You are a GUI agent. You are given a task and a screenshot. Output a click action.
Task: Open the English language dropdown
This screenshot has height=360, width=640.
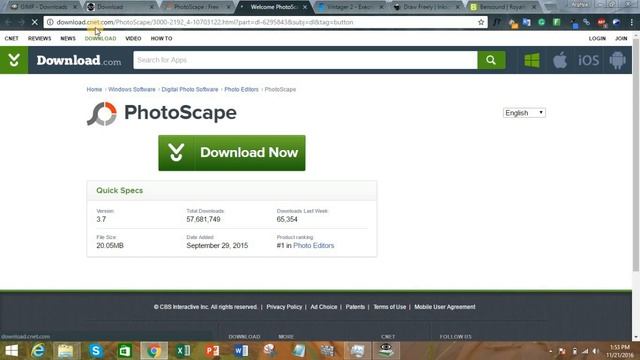(x=524, y=113)
